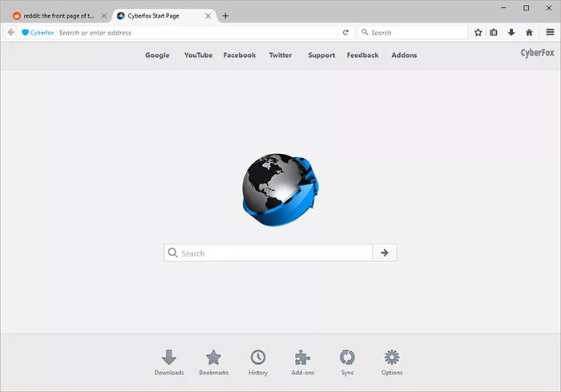Submit search with arrow button

[x=385, y=253]
